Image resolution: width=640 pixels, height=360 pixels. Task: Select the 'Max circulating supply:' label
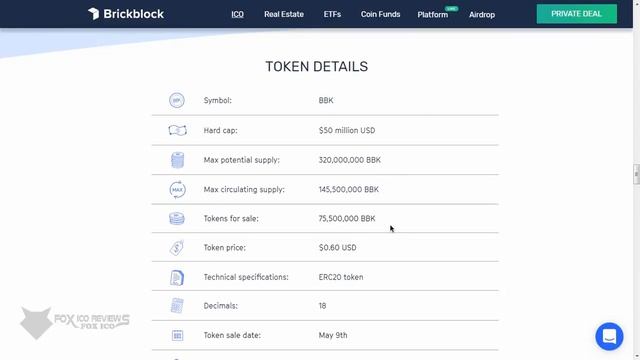pyautogui.click(x=244, y=189)
